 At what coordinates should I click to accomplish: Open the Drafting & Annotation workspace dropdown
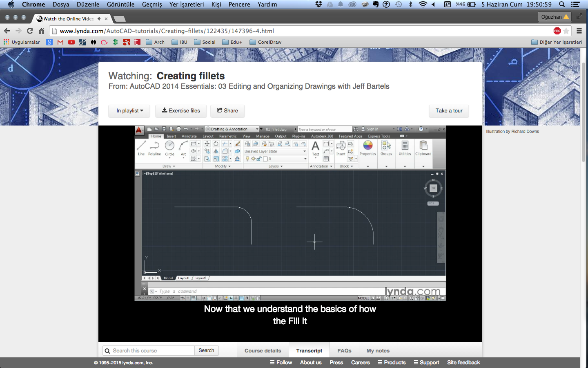click(x=232, y=129)
